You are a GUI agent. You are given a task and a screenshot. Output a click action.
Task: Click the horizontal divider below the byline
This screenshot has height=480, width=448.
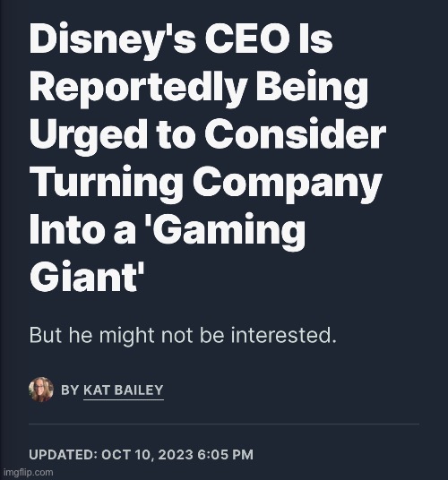tap(224, 424)
